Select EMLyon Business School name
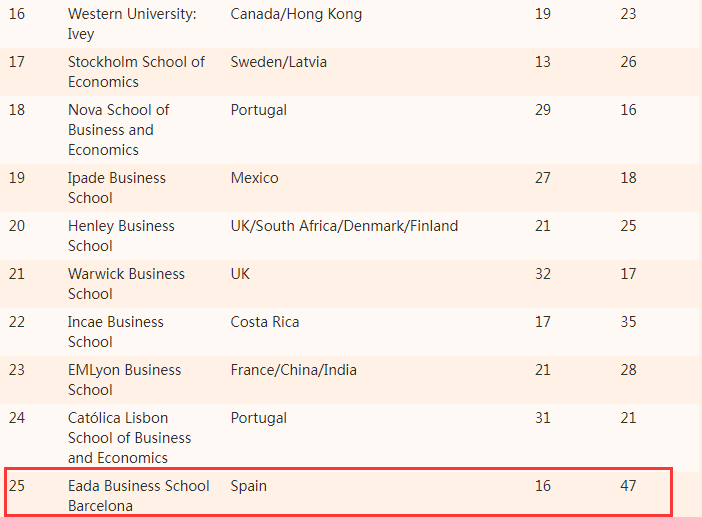Image resolution: width=702 pixels, height=517 pixels. (124, 380)
